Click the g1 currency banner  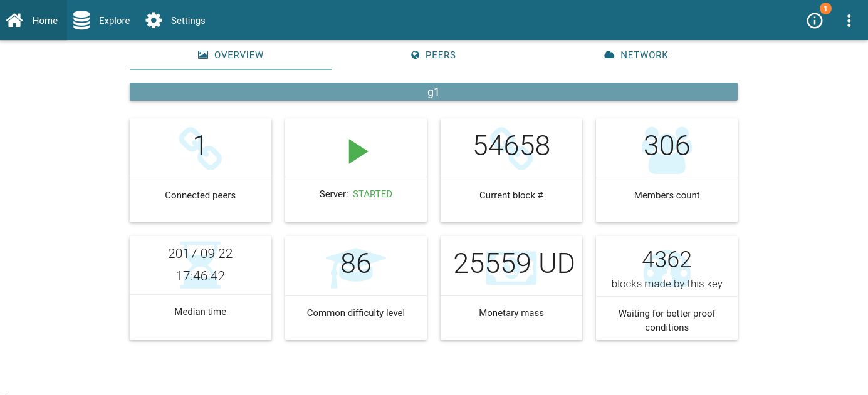click(x=434, y=92)
